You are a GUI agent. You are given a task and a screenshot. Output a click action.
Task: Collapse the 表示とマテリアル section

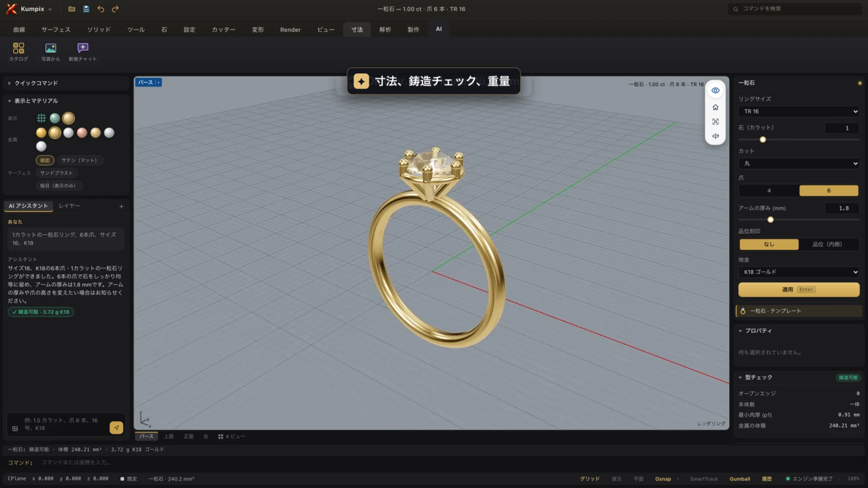(x=66, y=101)
